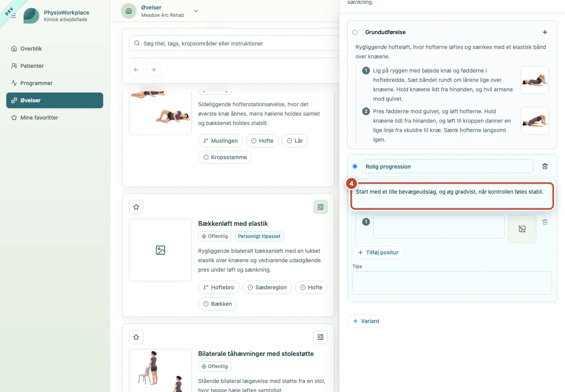Screen dimensions: 565x392
Task: Filter by the Hoftebro tag
Action: pyautogui.click(x=219, y=287)
